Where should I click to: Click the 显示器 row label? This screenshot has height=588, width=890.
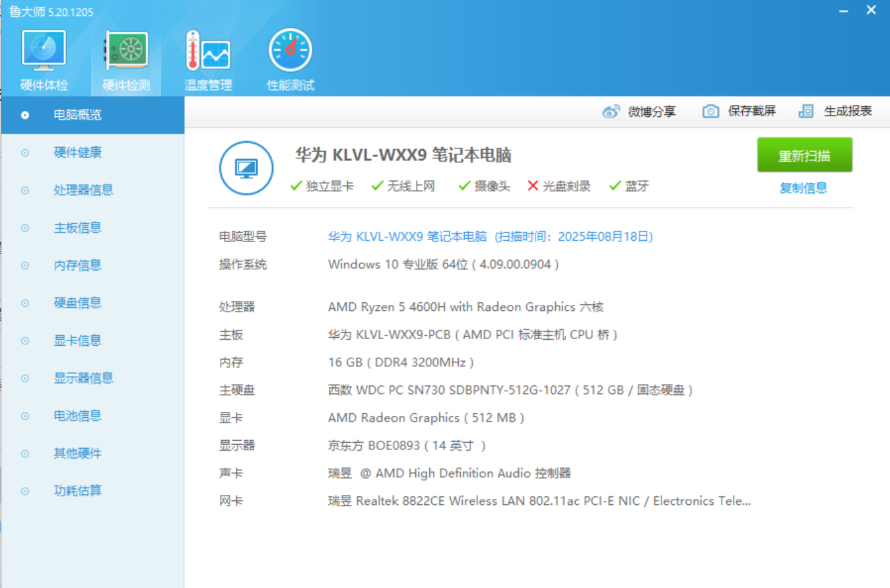click(x=237, y=445)
